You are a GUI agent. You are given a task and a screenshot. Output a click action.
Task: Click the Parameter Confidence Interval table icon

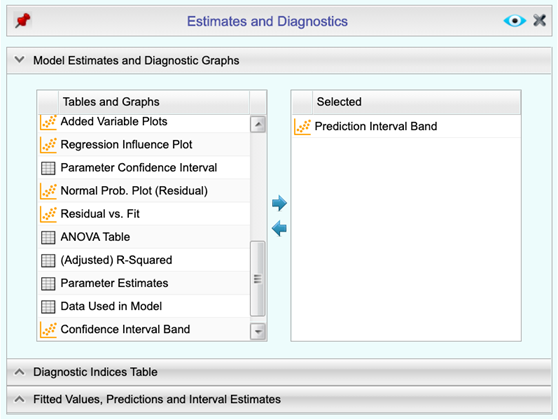tap(48, 168)
